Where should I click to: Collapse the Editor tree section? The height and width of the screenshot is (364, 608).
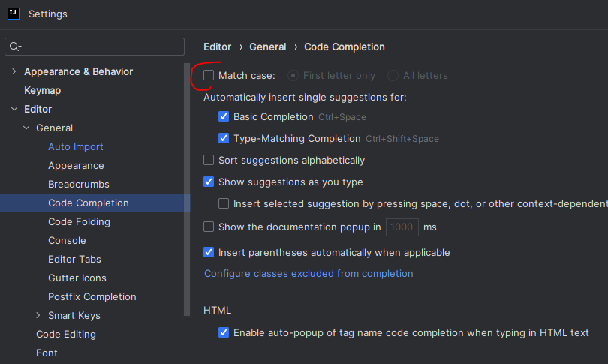[x=14, y=109]
